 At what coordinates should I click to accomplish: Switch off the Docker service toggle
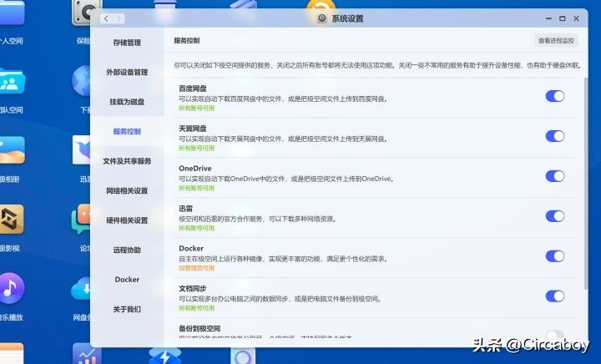[555, 256]
